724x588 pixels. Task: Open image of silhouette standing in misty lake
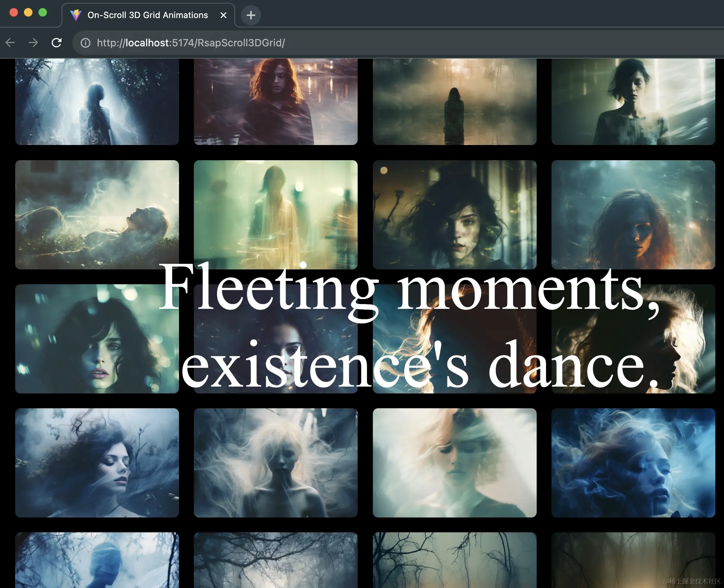point(455,102)
